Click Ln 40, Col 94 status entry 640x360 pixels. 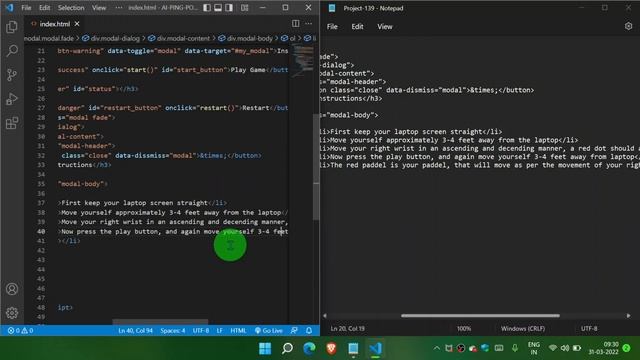point(135,330)
